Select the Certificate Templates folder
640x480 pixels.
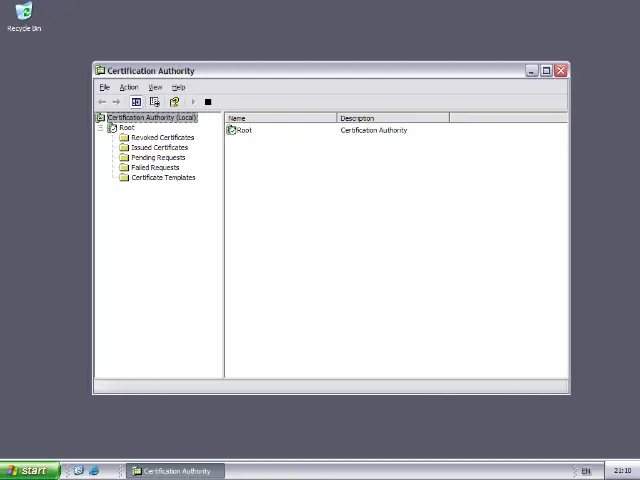tap(163, 178)
